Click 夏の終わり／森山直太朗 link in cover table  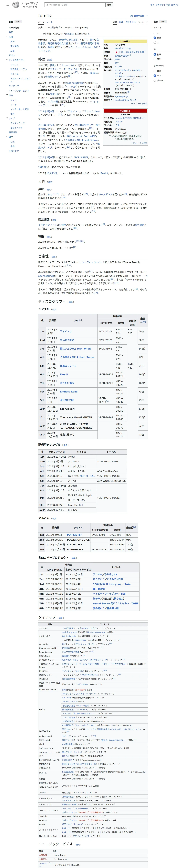[x=106, y=608]
